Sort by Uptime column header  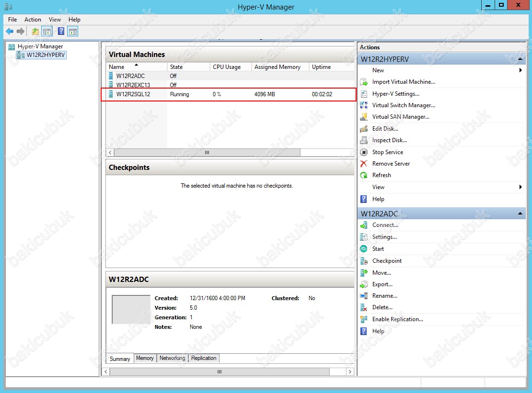coord(332,67)
